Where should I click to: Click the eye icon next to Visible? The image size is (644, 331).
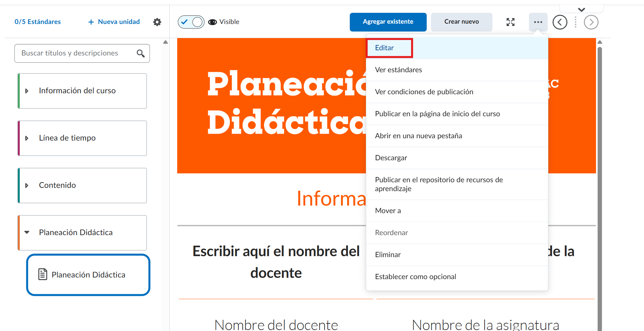point(212,22)
